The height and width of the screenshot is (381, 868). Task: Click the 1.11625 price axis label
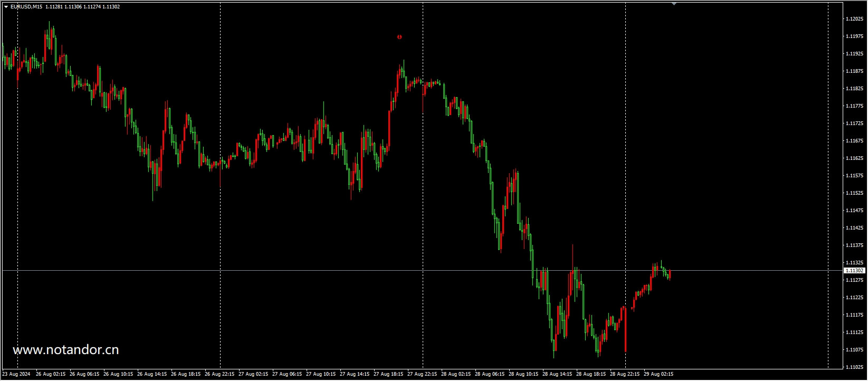click(x=854, y=158)
